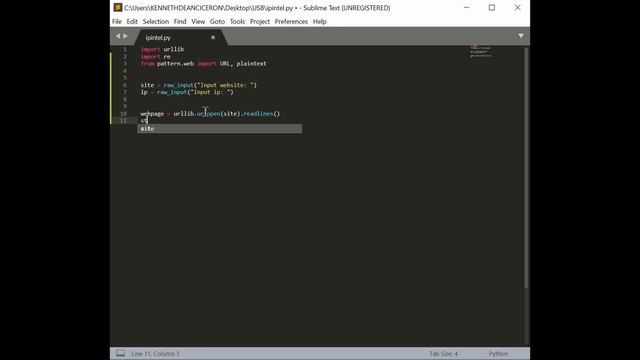
Task: Click the site raw_input line
Action: [x=198, y=85]
